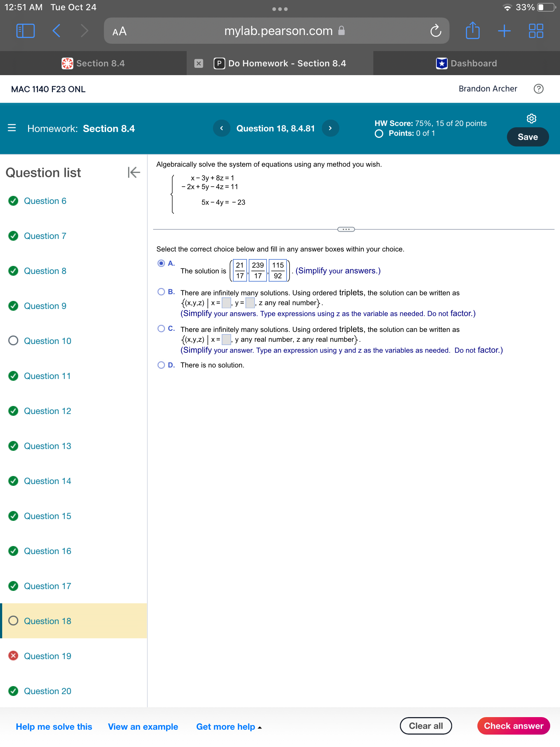Close the Do Homework tab
This screenshot has width=560, height=747.
[198, 63]
